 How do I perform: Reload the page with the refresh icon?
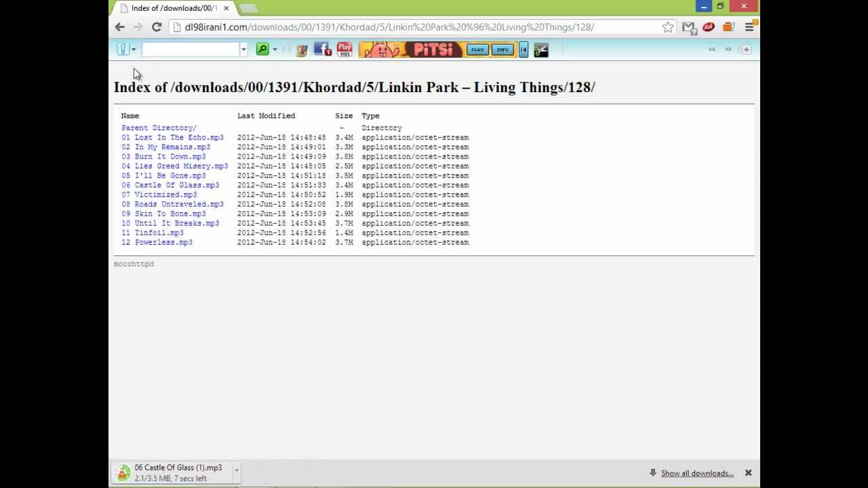157,27
